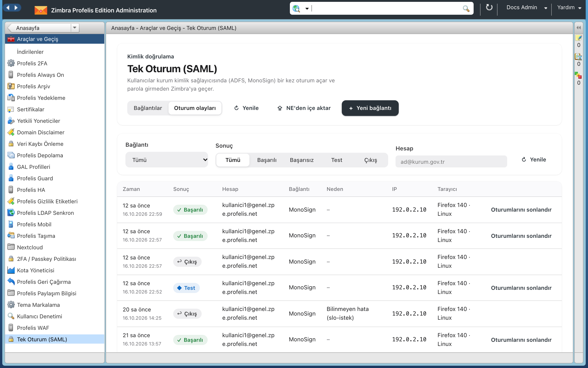Switch to the Oturum olayları tab
The image size is (588, 368).
click(195, 108)
